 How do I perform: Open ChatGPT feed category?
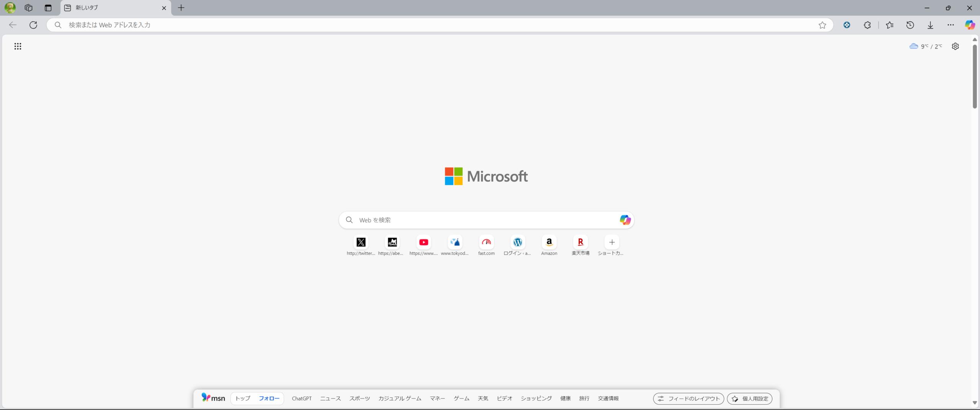tap(302, 399)
